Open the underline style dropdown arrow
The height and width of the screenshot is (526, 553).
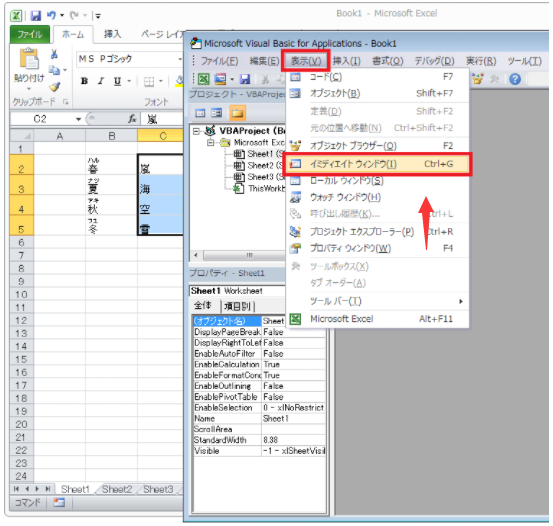click(x=129, y=81)
